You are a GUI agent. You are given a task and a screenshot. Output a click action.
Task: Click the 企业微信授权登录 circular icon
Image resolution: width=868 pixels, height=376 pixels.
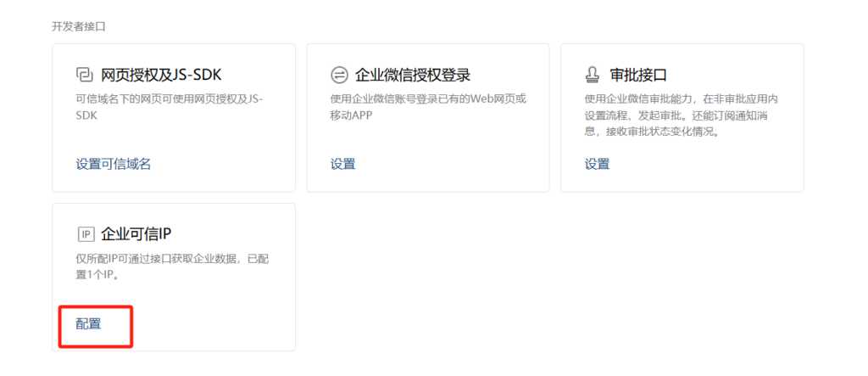[339, 75]
